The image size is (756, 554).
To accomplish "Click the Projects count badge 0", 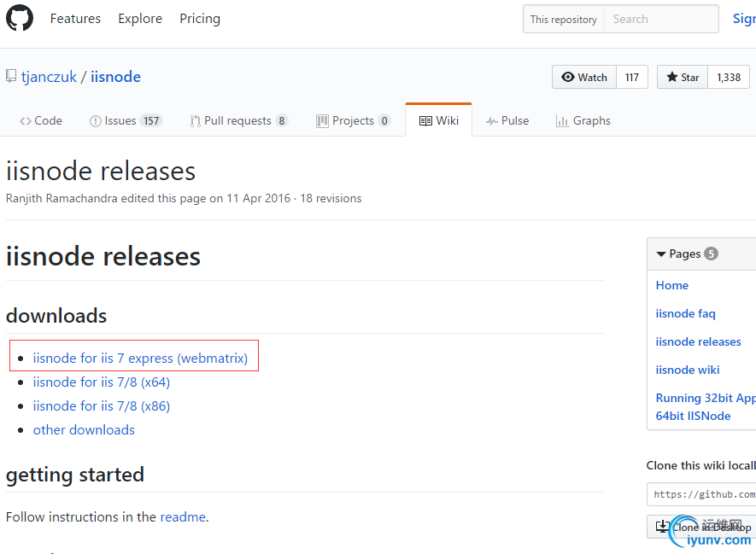I will pyautogui.click(x=384, y=121).
